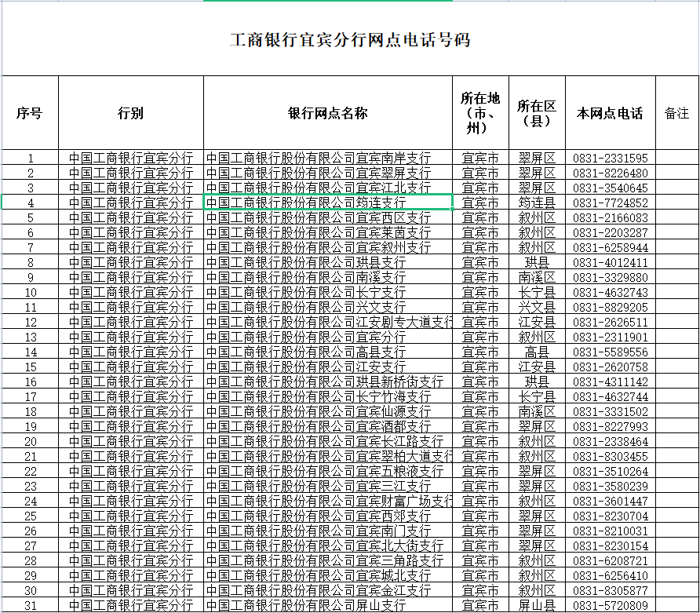Select phone number 0831-8829205
The image size is (700, 613).
click(x=611, y=307)
